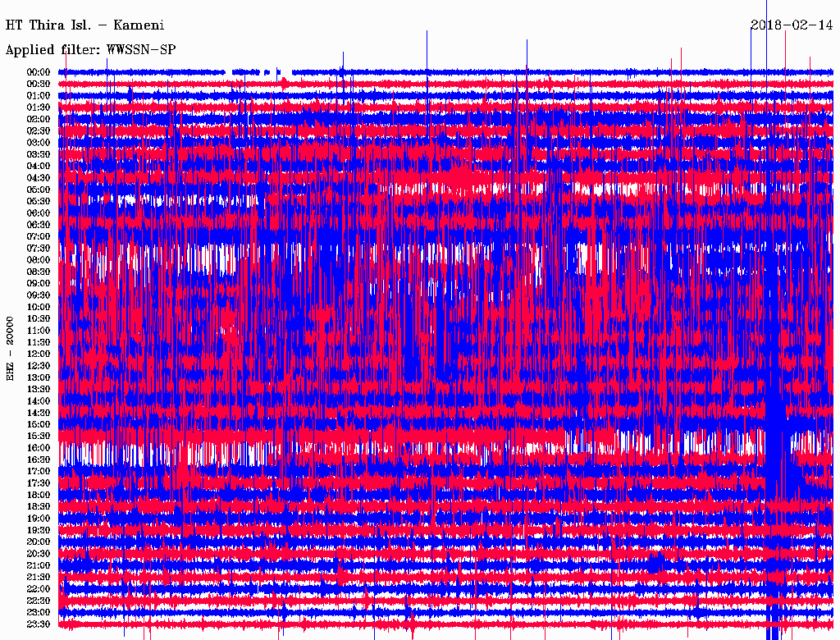Click the 07:00 time label
Image resolution: width=840 pixels, height=640 pixels.
[39, 236]
